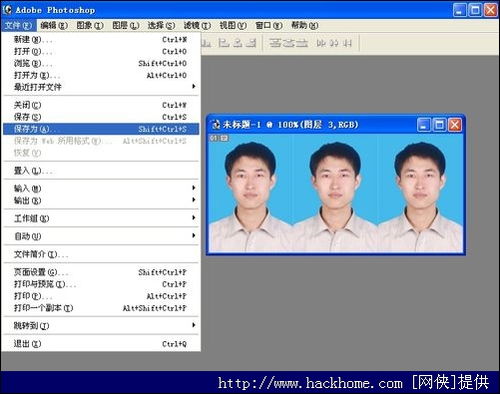
Task: Minimize the Adobe Photoshop main window
Action: point(459,10)
